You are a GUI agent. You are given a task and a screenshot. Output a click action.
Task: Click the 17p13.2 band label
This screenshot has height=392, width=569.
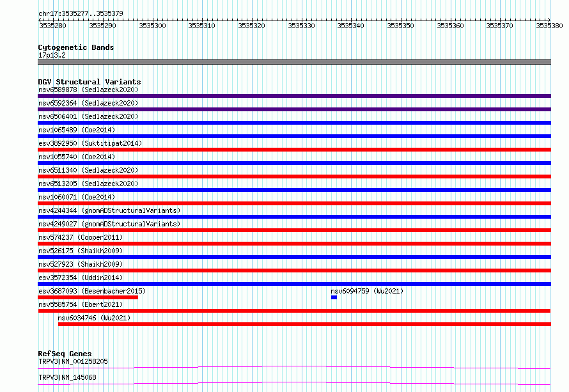click(52, 55)
